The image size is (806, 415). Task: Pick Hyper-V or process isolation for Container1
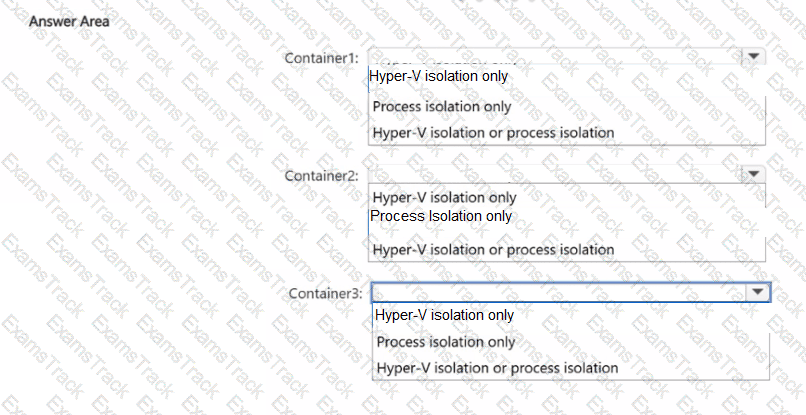[x=493, y=132]
